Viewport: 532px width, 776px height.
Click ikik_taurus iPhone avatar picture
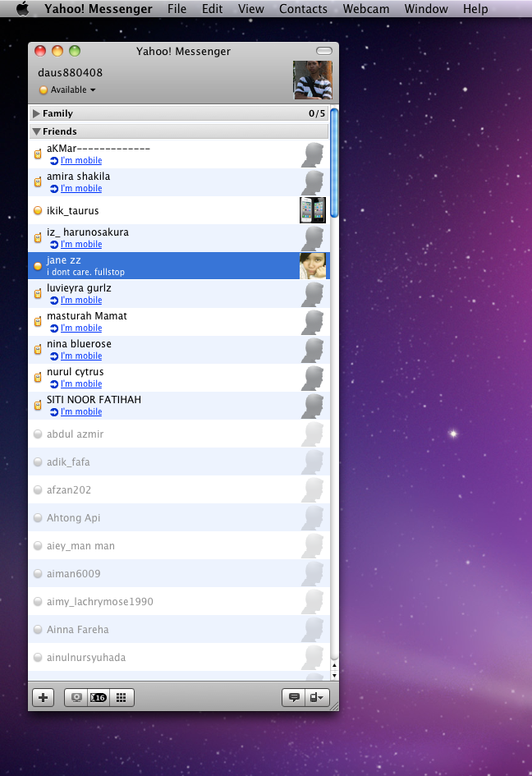tap(313, 210)
